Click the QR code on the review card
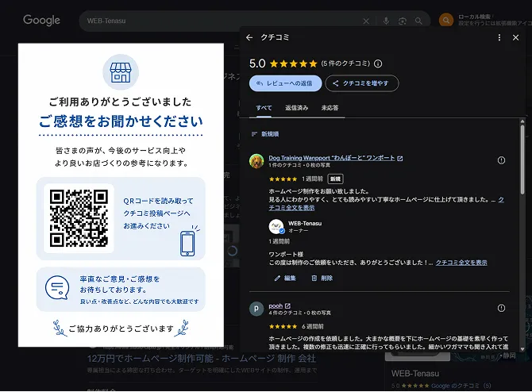Image resolution: width=532 pixels, height=392 pixels. tap(79, 218)
